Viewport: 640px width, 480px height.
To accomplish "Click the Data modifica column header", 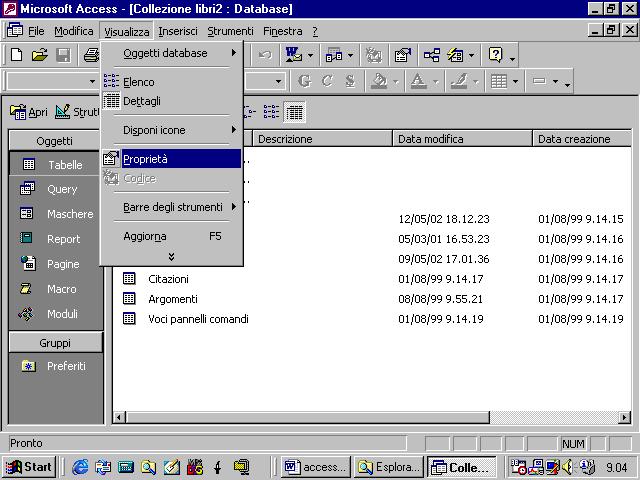I will 462,139.
